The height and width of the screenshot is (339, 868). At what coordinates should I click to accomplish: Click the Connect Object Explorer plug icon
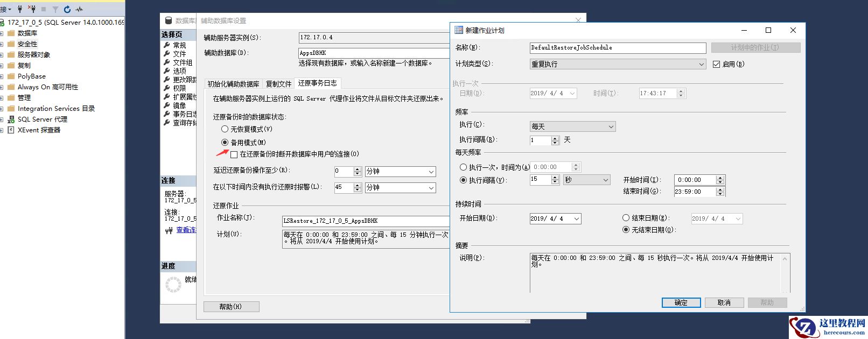[20, 9]
